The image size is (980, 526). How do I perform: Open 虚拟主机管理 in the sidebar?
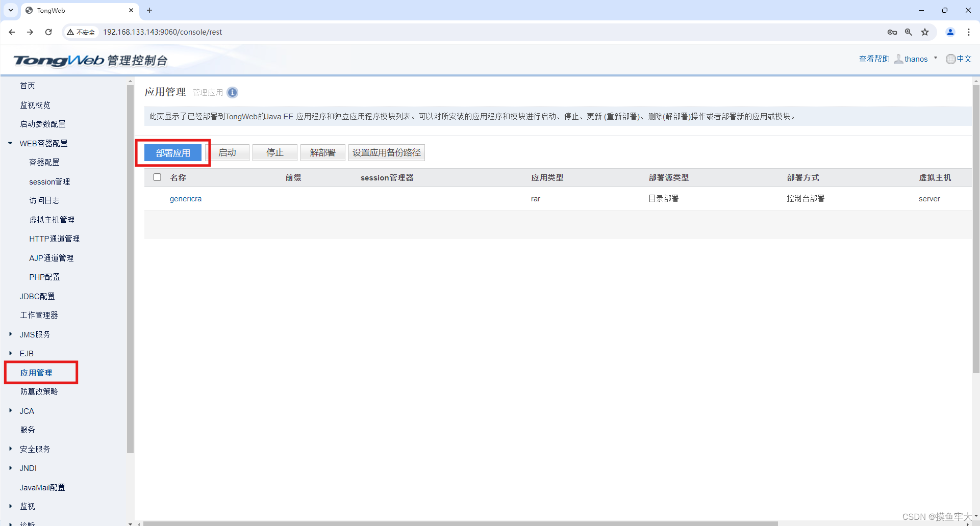coord(52,220)
